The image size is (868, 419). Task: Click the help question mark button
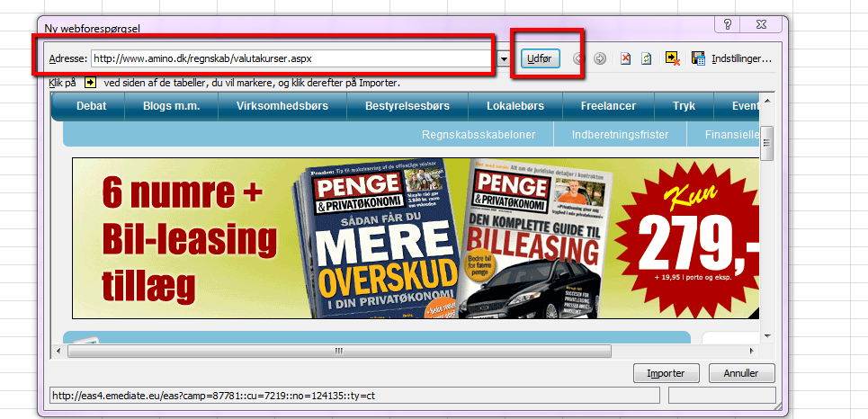[x=727, y=24]
